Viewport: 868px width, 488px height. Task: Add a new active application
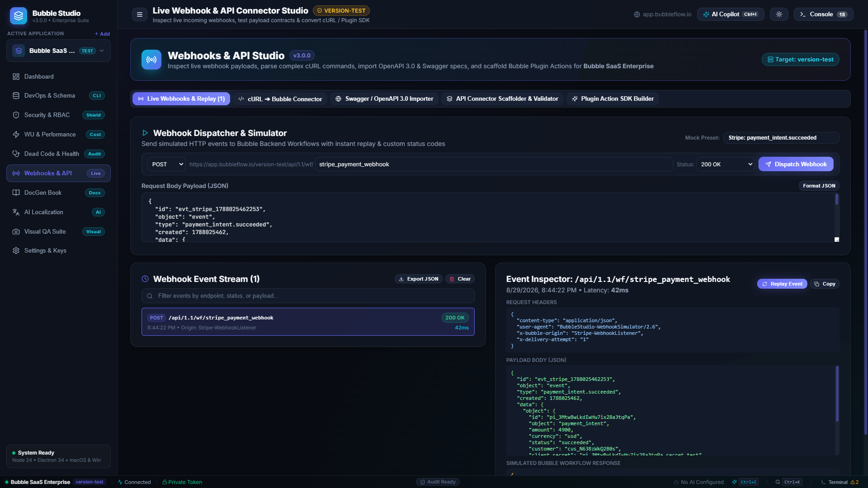pos(102,34)
